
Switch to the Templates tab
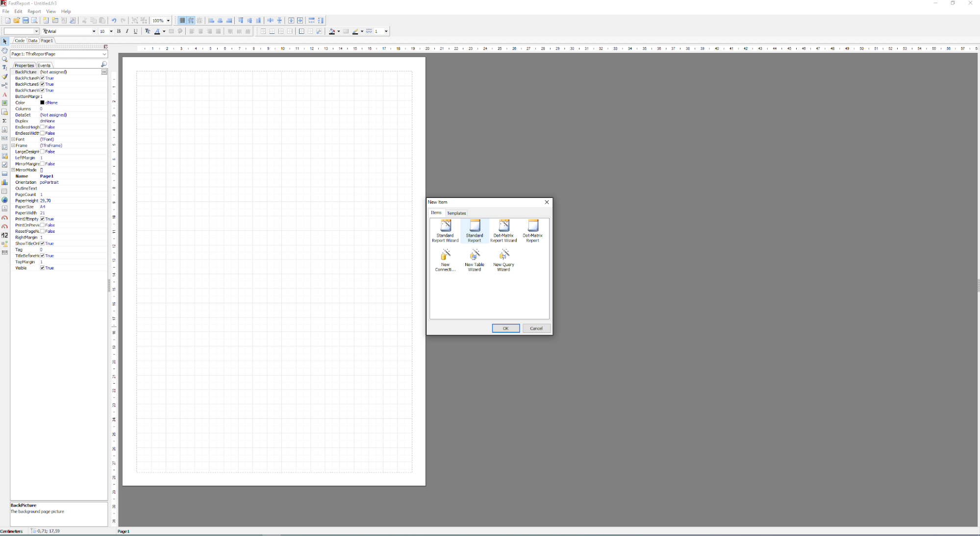coord(456,213)
